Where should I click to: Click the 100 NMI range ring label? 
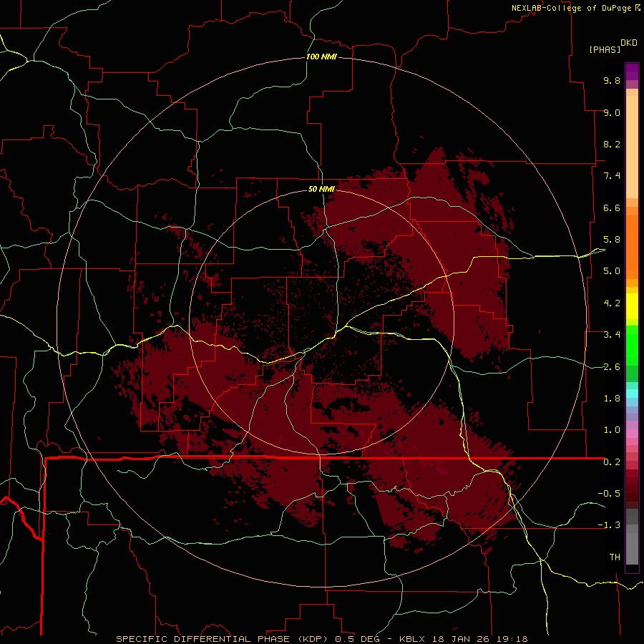tap(321, 57)
